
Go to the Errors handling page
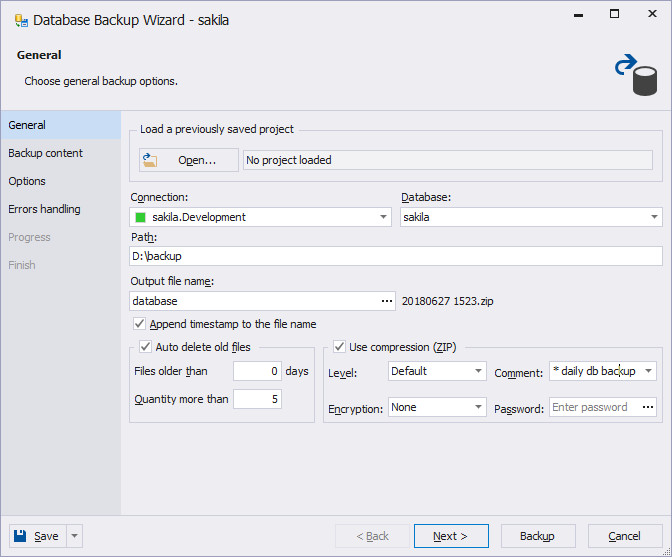(44, 209)
